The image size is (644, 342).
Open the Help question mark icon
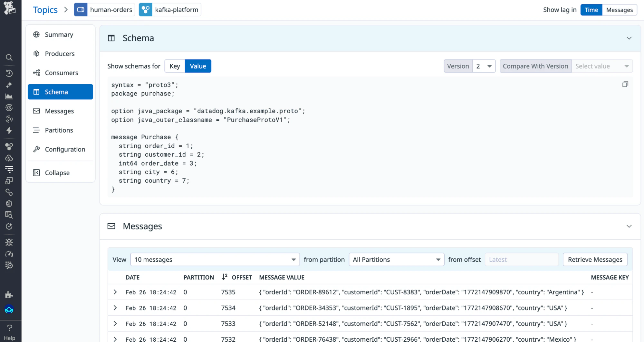9,328
